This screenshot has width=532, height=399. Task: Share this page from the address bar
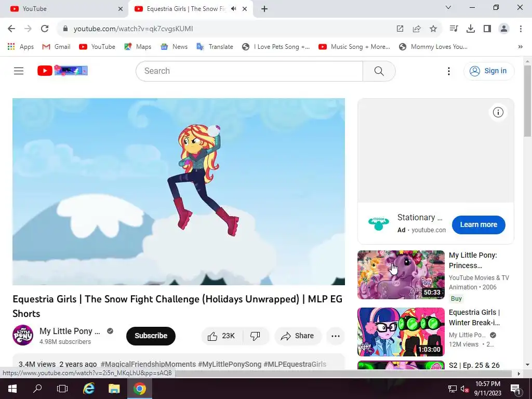(417, 29)
